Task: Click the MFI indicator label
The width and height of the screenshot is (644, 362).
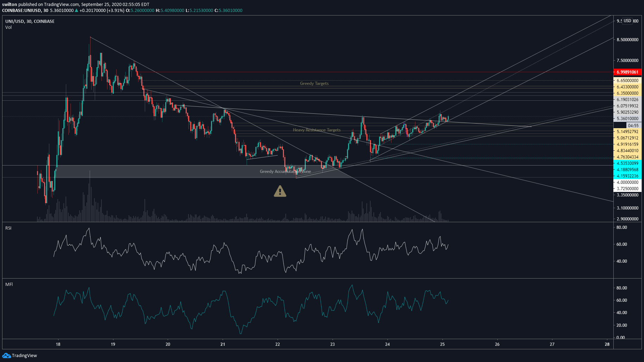Action: (x=9, y=285)
